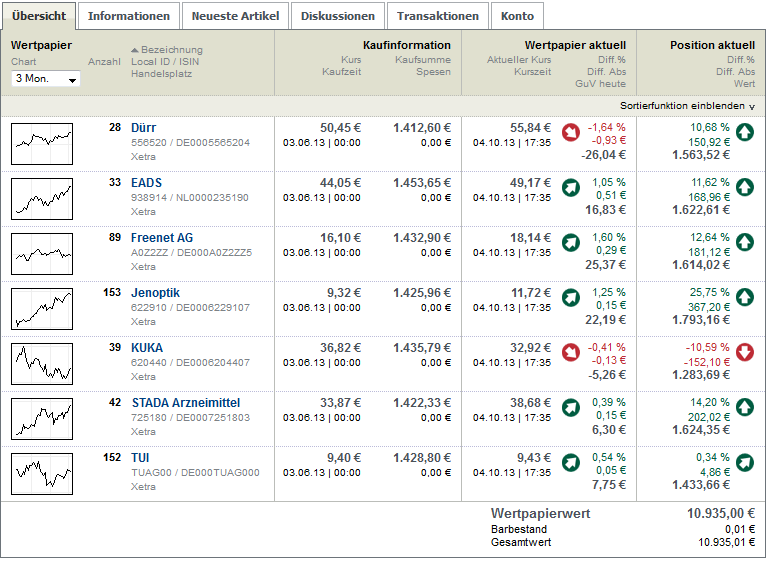Image resolution: width=772 pixels, height=562 pixels.
Task: Click EADS green daily trend arrow
Action: tap(570, 187)
